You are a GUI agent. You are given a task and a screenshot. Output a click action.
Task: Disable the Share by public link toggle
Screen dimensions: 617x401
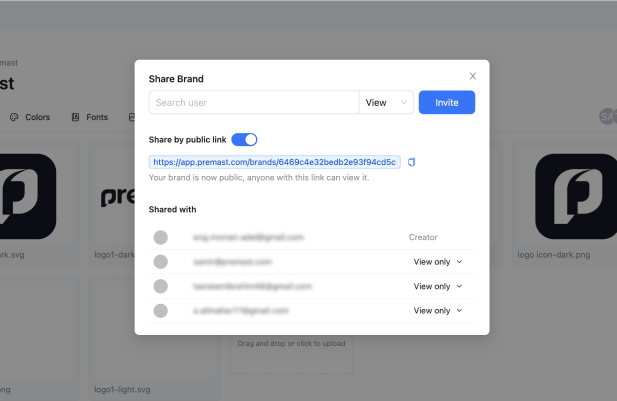pos(244,140)
